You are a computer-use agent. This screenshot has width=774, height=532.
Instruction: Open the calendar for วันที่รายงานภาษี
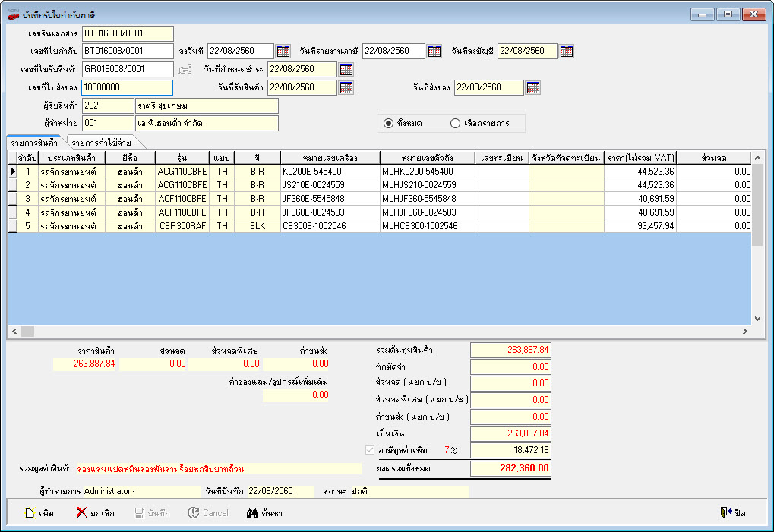434,51
